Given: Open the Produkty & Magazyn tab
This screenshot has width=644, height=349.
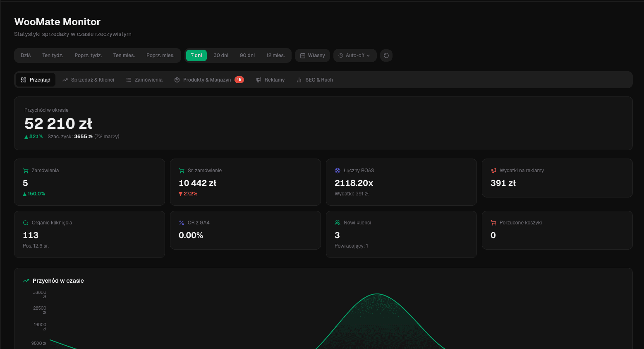Looking at the screenshot, I should pos(209,80).
